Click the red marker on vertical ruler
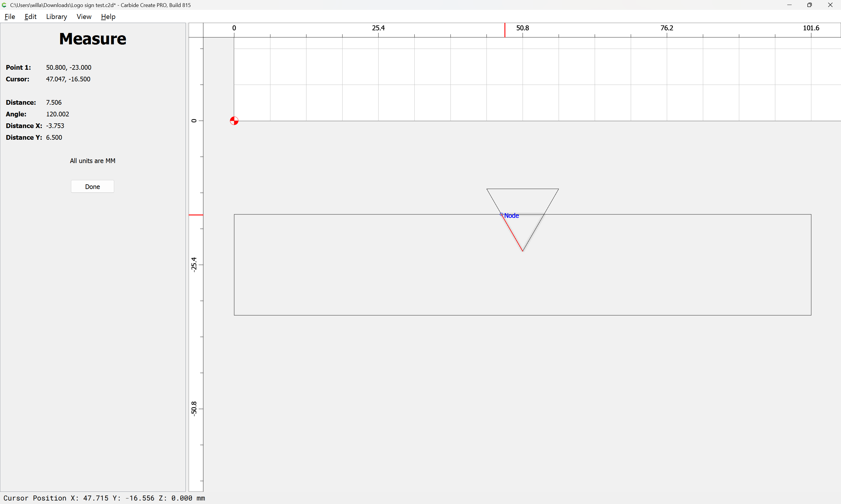The width and height of the screenshot is (841, 504). coord(196,215)
